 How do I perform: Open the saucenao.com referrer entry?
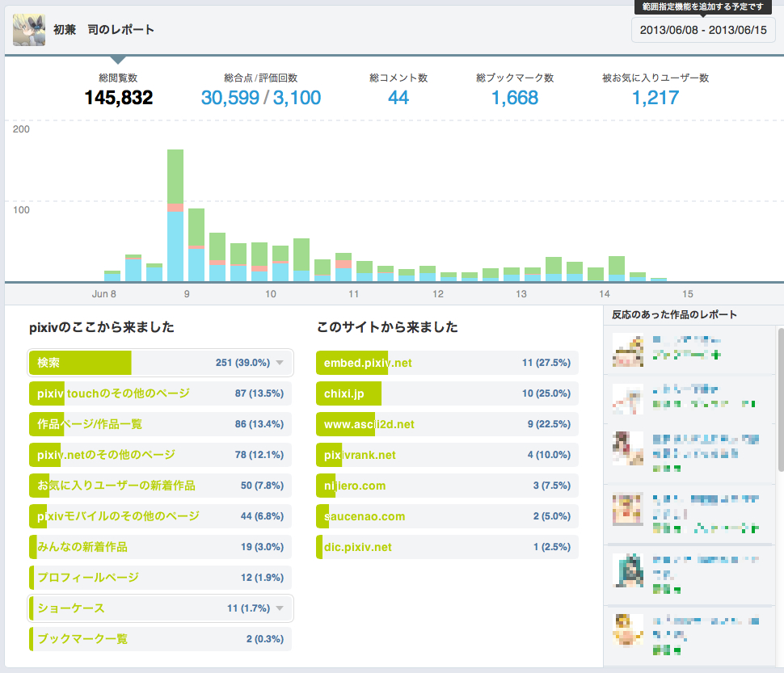365,516
